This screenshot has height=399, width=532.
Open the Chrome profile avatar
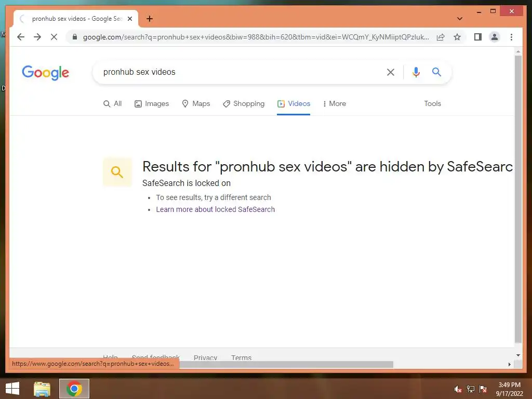click(495, 37)
